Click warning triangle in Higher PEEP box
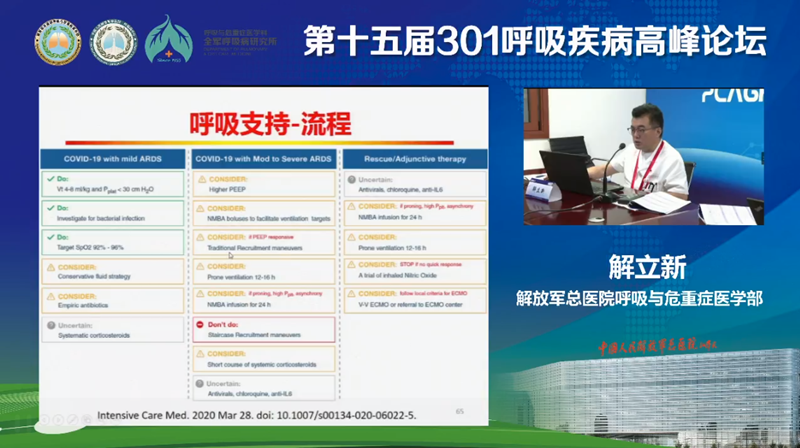 (x=202, y=179)
